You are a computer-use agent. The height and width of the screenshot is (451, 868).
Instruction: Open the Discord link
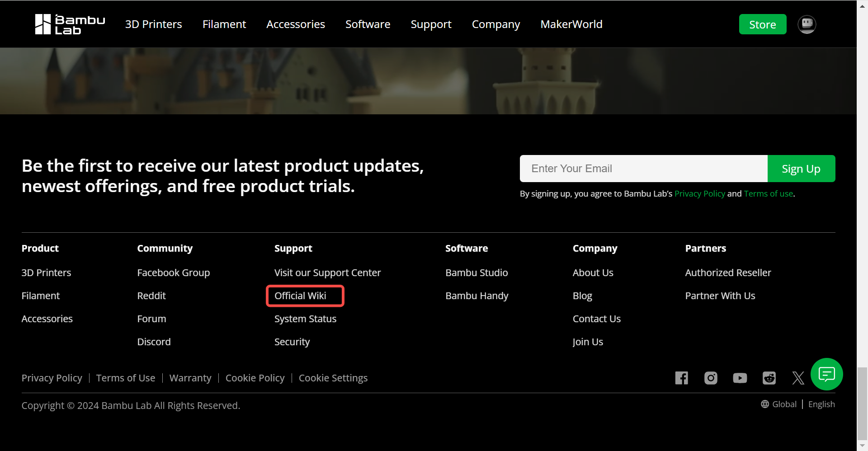pos(154,342)
